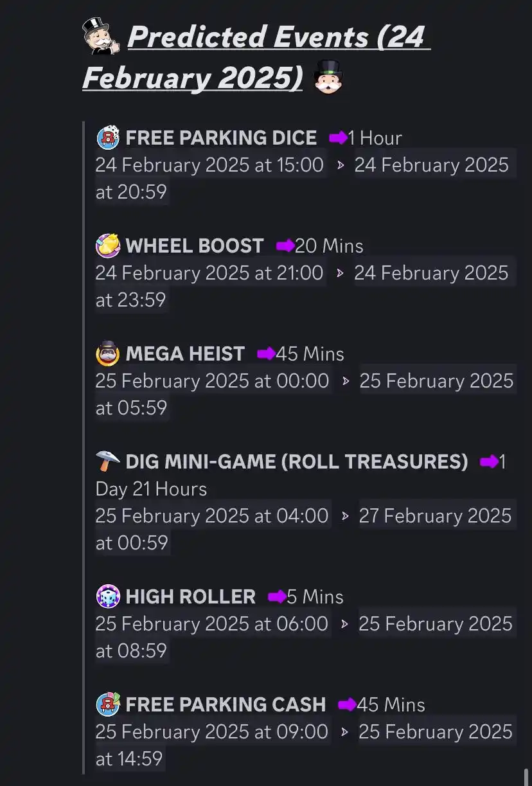Click the purple arrow beside Mega Heist

(266, 353)
